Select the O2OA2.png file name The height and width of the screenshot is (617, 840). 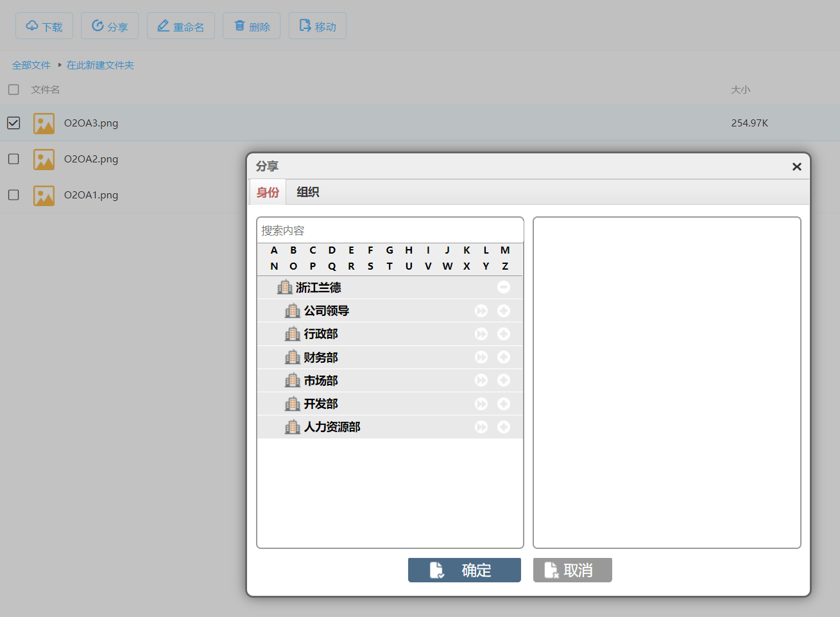[x=91, y=159]
